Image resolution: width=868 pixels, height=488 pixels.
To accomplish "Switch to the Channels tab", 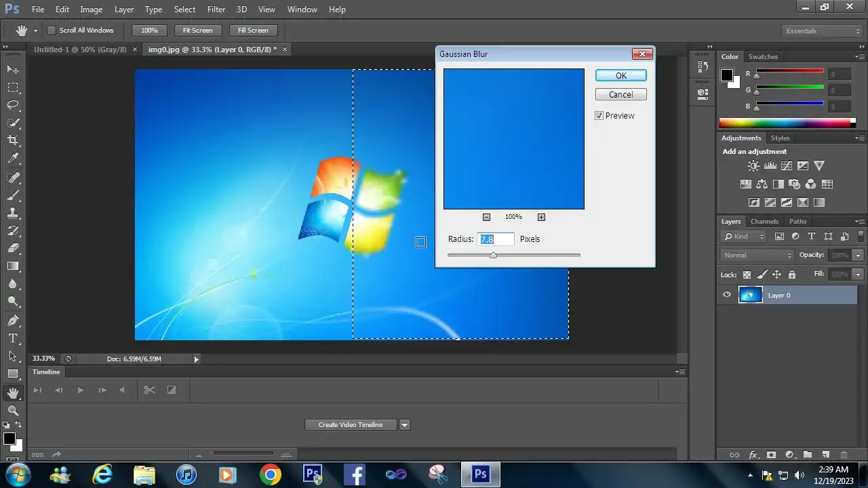I will (764, 222).
